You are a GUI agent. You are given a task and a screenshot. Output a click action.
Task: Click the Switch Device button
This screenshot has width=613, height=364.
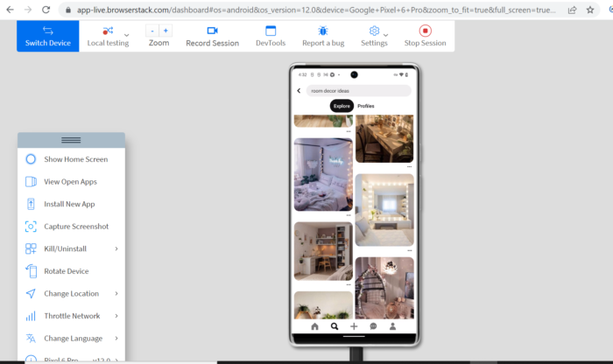click(47, 36)
